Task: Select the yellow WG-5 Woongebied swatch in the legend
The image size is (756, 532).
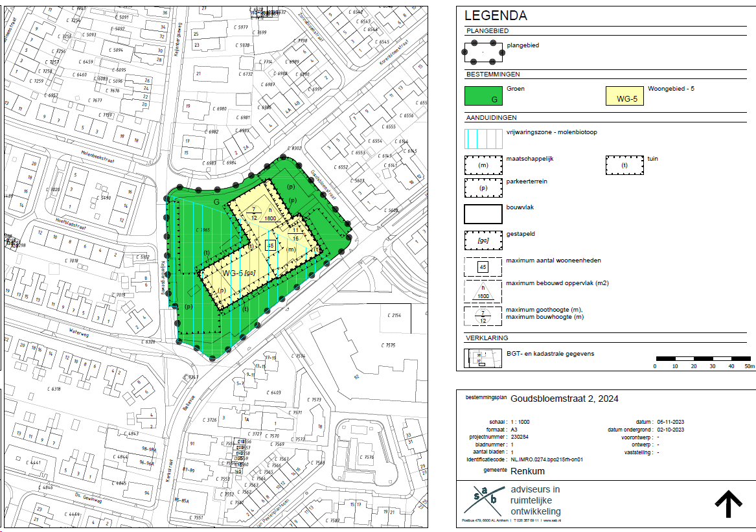Action: [x=625, y=96]
